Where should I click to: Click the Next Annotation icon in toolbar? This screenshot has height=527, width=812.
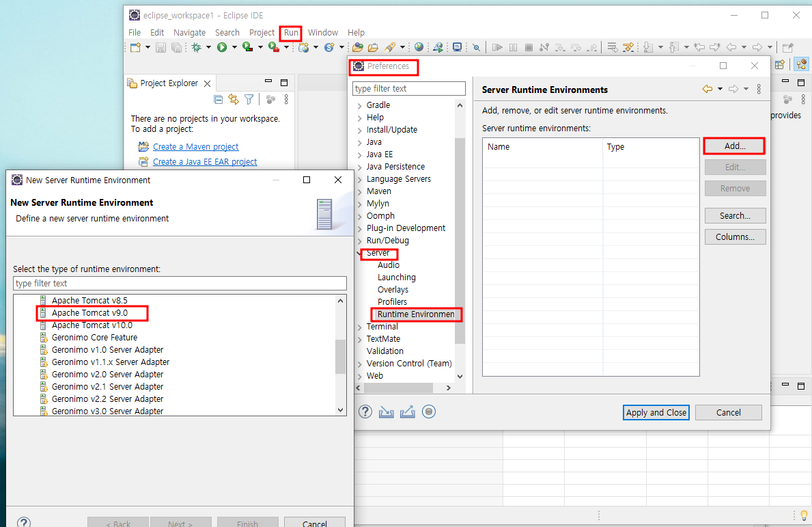point(648,48)
